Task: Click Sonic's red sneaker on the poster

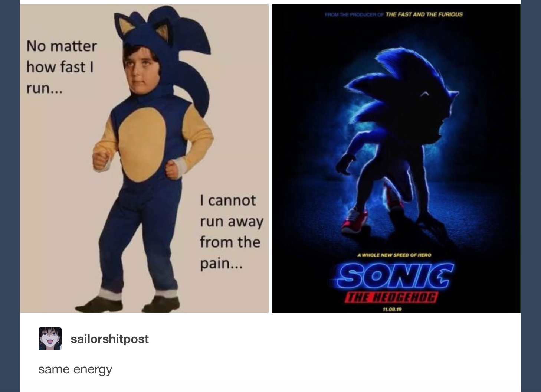Action: coord(355,220)
